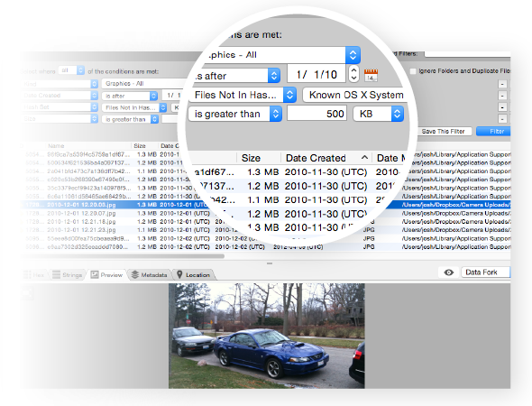The image size is (532, 406).
Task: Open the Kind attribute dropdown
Action: click(x=60, y=84)
